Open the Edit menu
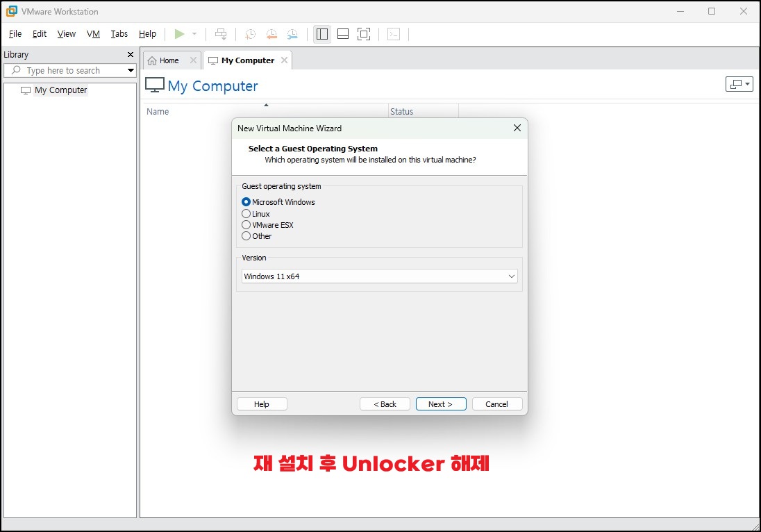Screen dimensions: 761x532 pyautogui.click(x=40, y=33)
